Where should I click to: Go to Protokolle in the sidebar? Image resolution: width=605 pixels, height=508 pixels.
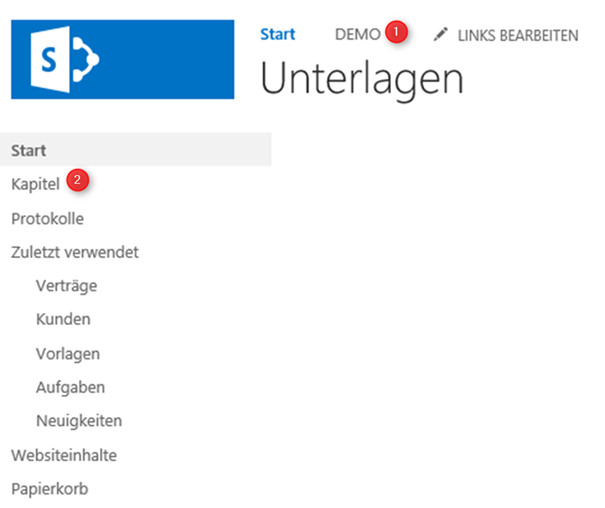click(x=47, y=218)
